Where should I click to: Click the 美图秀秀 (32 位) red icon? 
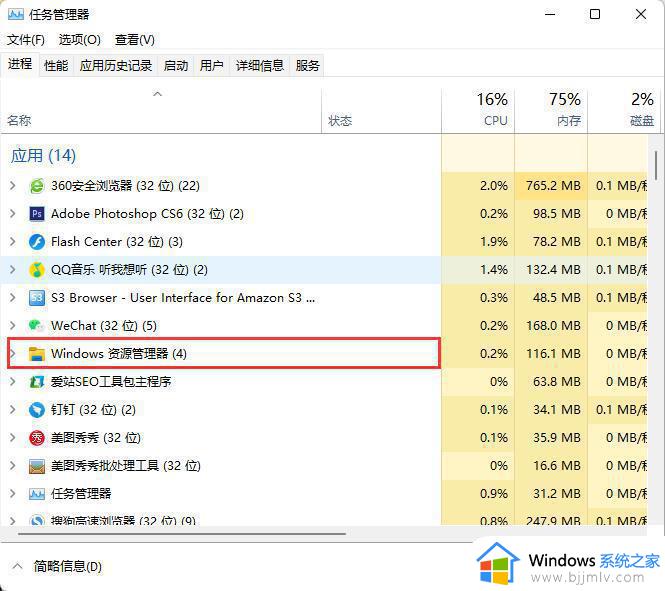tap(37, 438)
